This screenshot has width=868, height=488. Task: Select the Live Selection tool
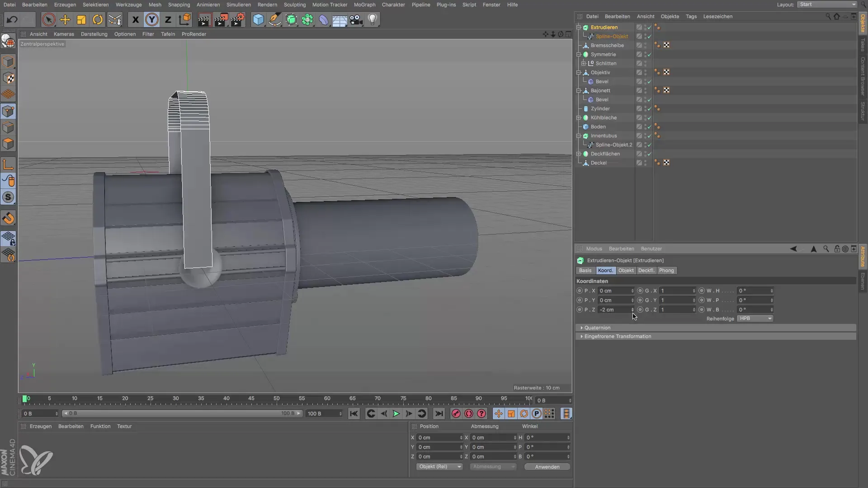[48, 19]
